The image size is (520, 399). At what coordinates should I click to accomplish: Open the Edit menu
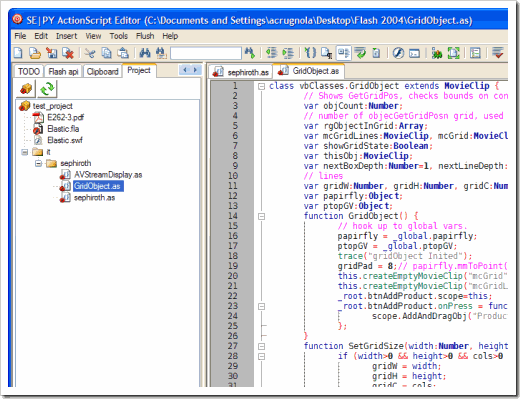41,36
